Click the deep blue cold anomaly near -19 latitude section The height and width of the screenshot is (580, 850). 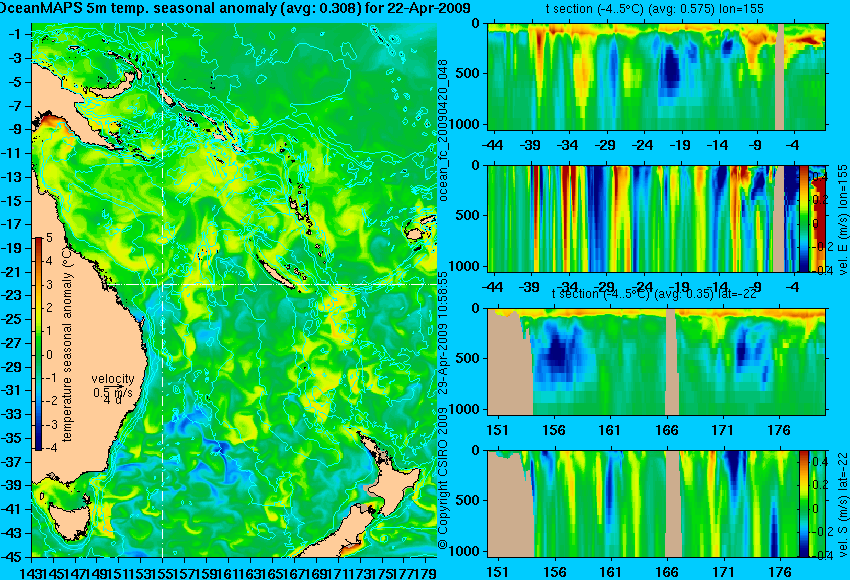pos(671,68)
